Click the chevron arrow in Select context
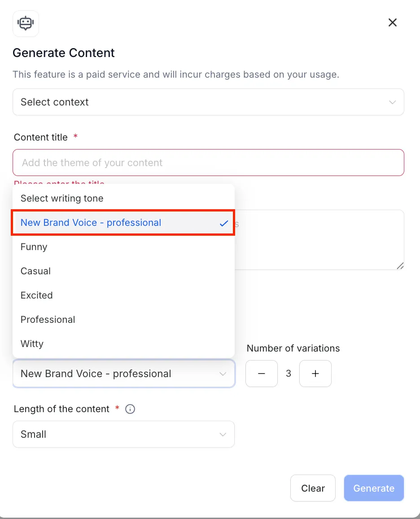 392,102
